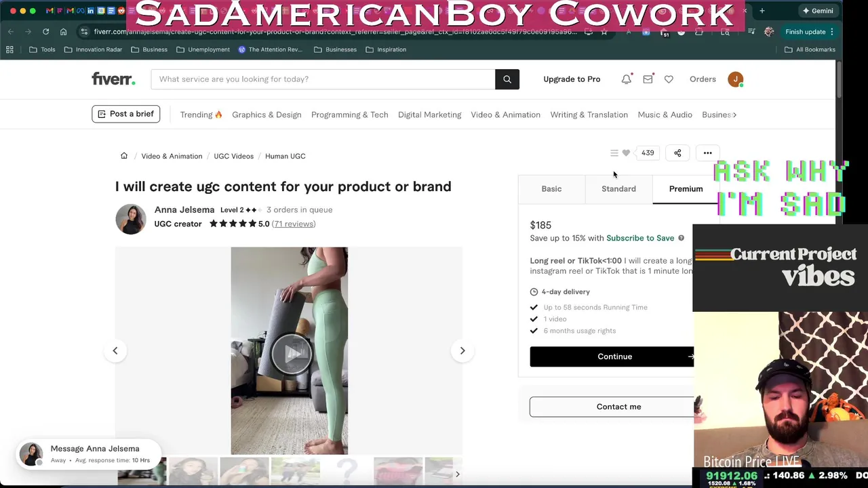Open the favorites heart lists icon

pos(669,79)
